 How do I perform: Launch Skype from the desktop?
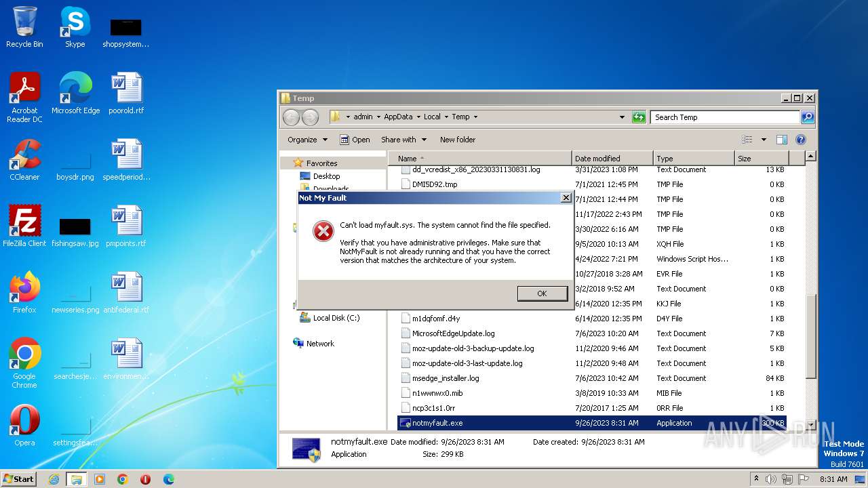[x=75, y=27]
